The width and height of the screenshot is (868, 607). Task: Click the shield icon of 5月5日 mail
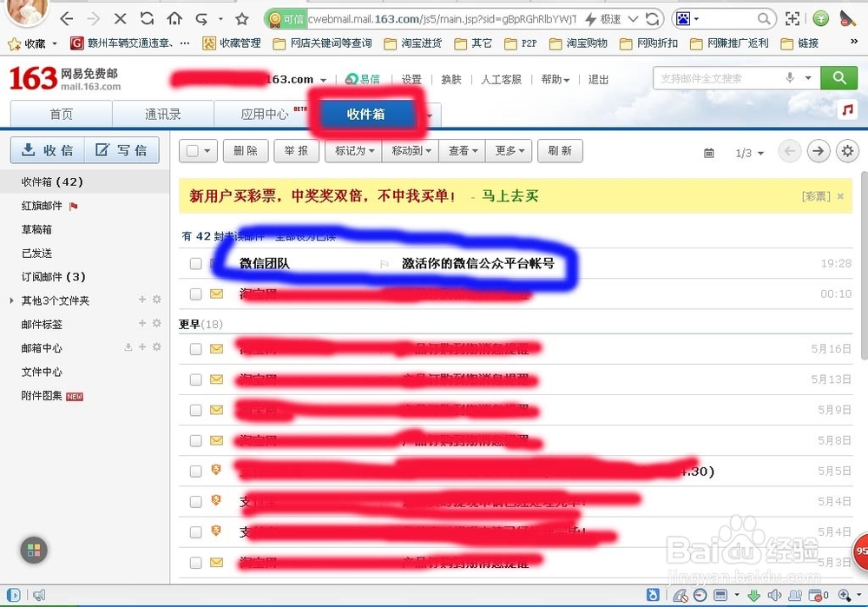pyautogui.click(x=216, y=470)
